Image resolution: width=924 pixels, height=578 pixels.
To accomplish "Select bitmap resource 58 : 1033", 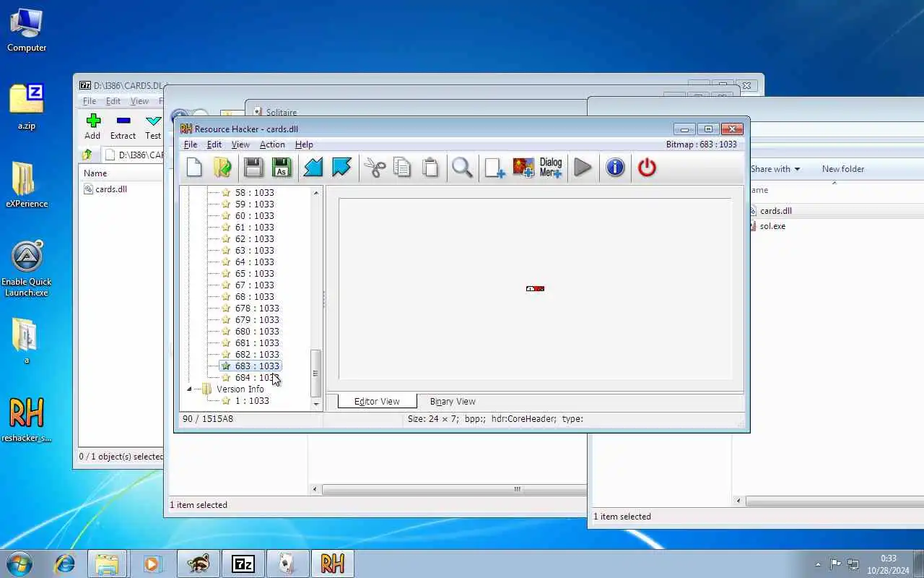I will point(254,193).
